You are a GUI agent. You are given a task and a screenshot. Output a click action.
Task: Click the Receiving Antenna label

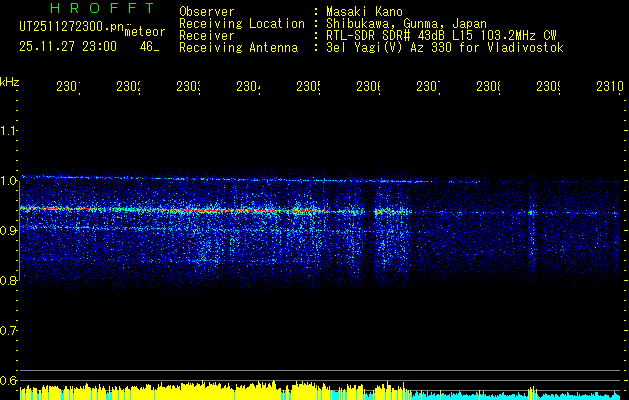pos(238,48)
